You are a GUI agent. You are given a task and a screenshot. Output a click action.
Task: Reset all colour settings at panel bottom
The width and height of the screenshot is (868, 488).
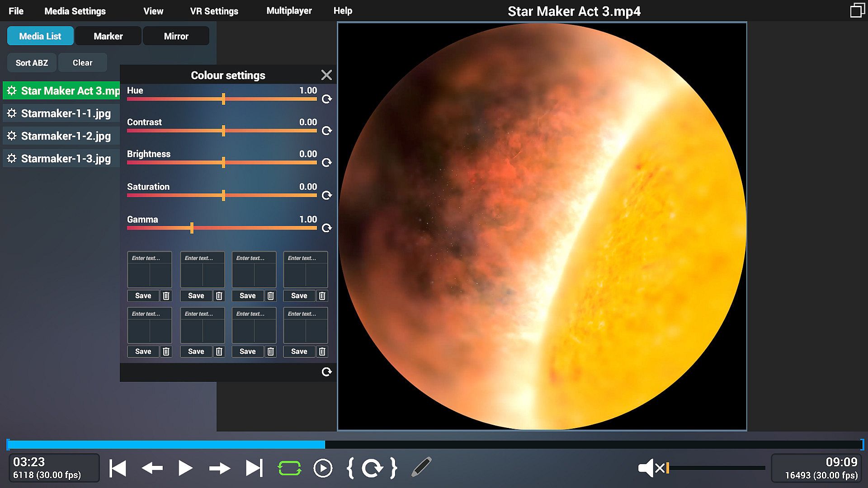pos(326,372)
